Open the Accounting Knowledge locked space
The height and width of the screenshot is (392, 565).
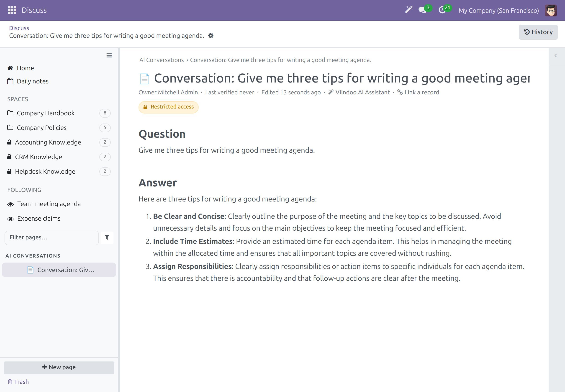click(x=59, y=142)
